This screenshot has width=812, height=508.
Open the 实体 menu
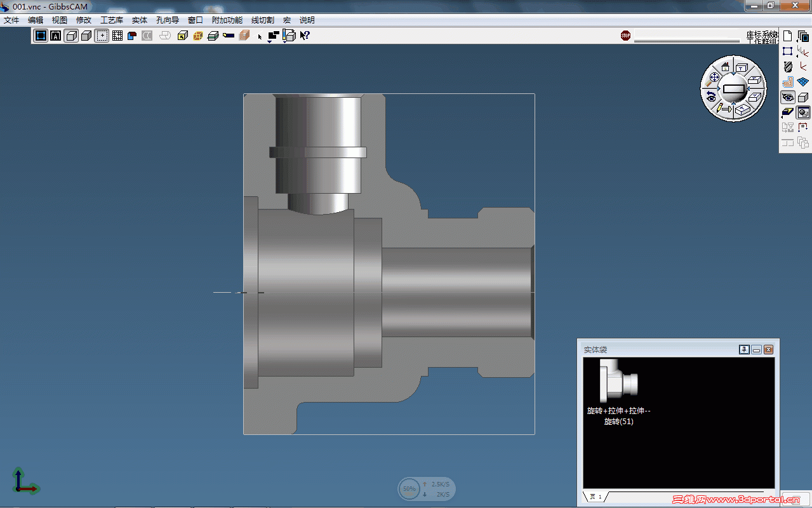[140, 20]
